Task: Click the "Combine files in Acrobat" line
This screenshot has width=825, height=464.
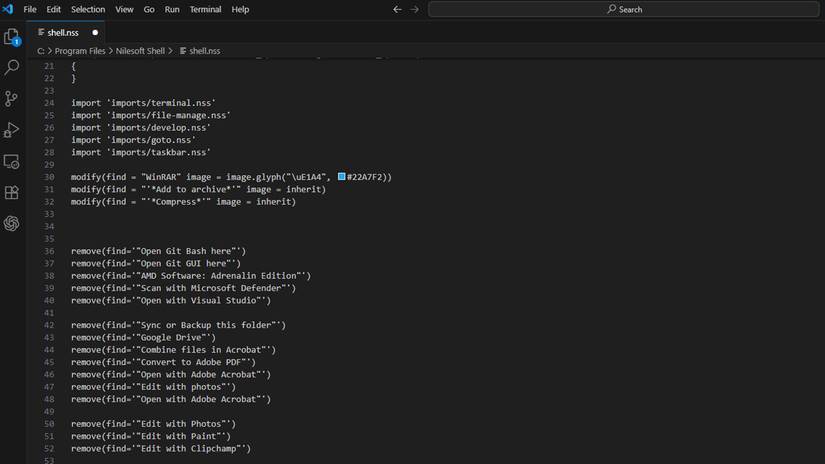Action: coord(173,350)
